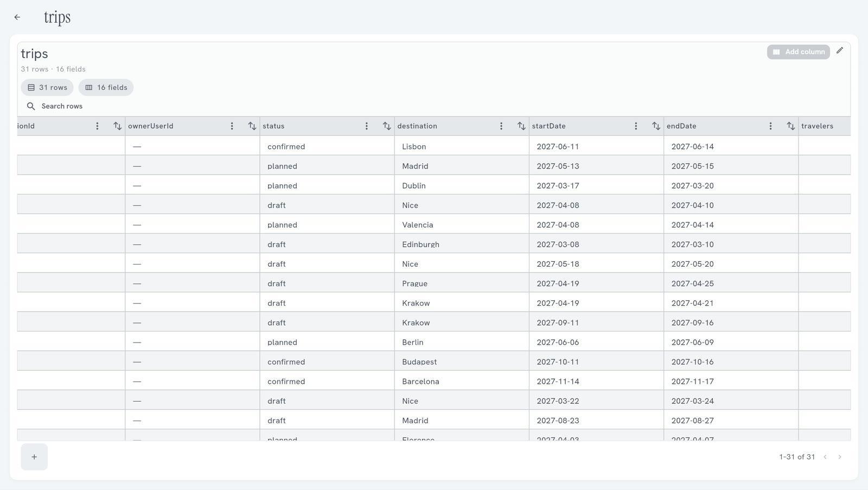Select the Budapest destination cell
868x490 pixels.
pyautogui.click(x=462, y=361)
